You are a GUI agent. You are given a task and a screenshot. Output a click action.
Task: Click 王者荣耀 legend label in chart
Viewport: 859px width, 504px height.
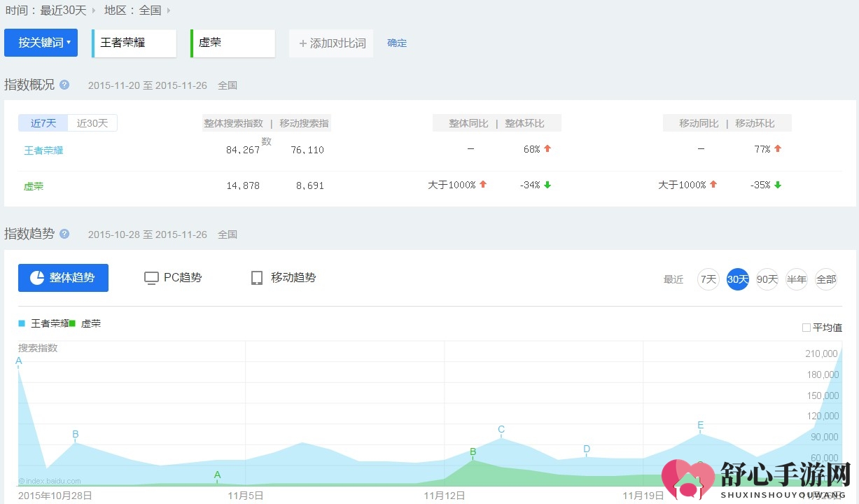point(50,323)
